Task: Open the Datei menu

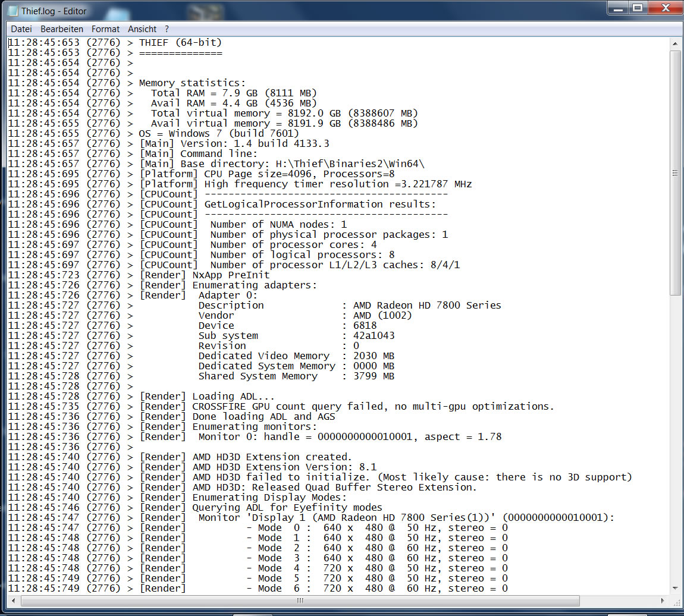Action: pyautogui.click(x=21, y=29)
